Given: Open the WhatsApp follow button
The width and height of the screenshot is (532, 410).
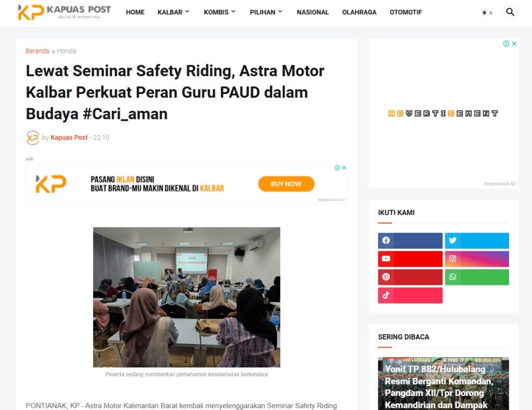Looking at the screenshot, I should pos(477,277).
